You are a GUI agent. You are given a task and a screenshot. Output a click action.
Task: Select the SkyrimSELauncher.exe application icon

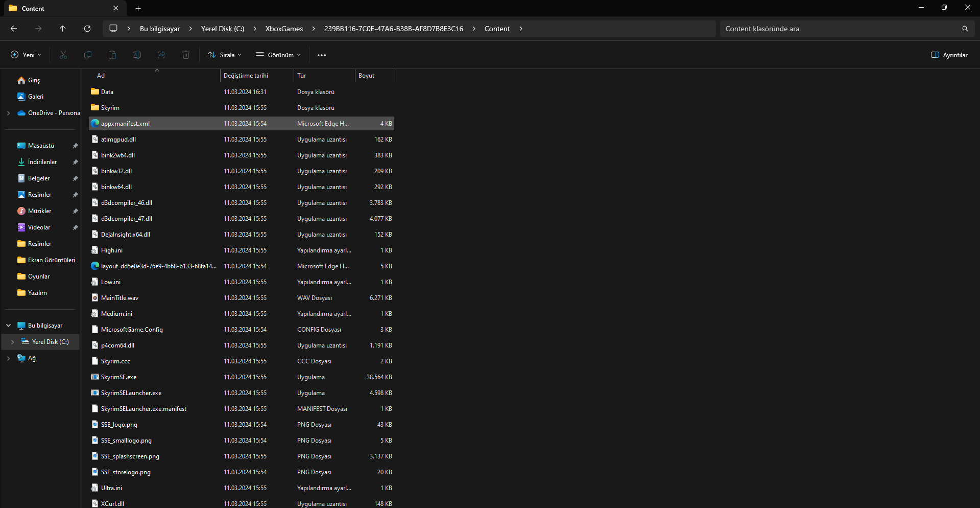coord(95,393)
